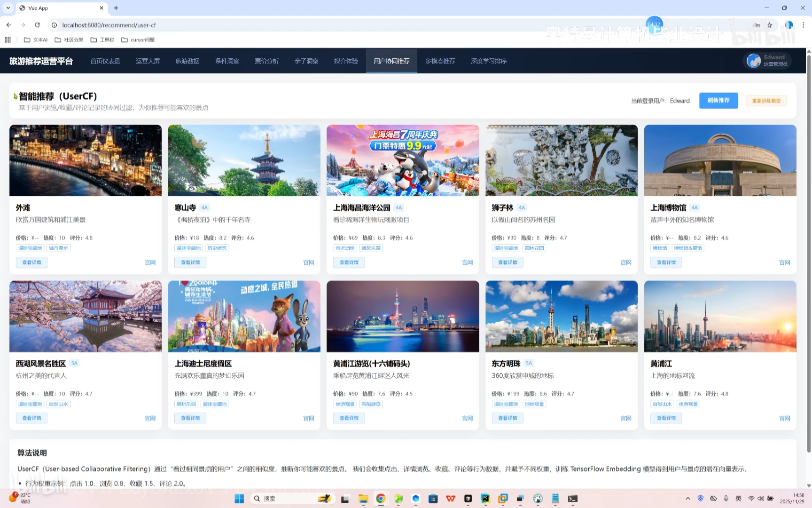Click the volume icon in system tray

coord(760,499)
